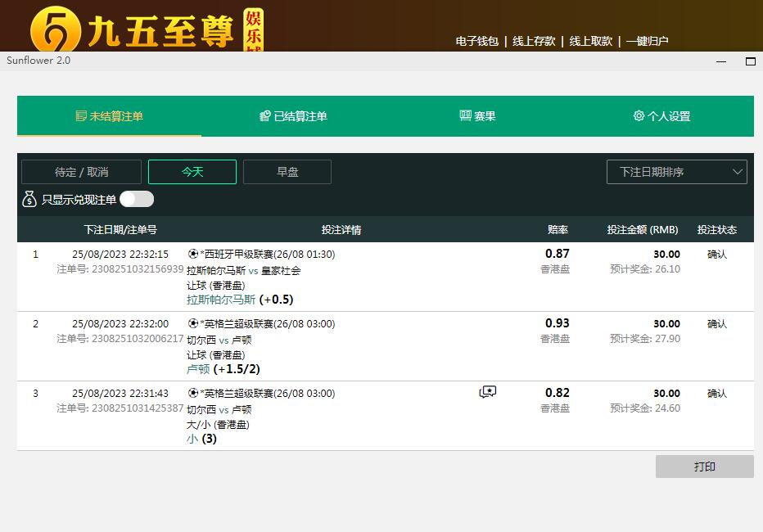Open the live chat icon in row 3
763x532 pixels.
(x=488, y=392)
